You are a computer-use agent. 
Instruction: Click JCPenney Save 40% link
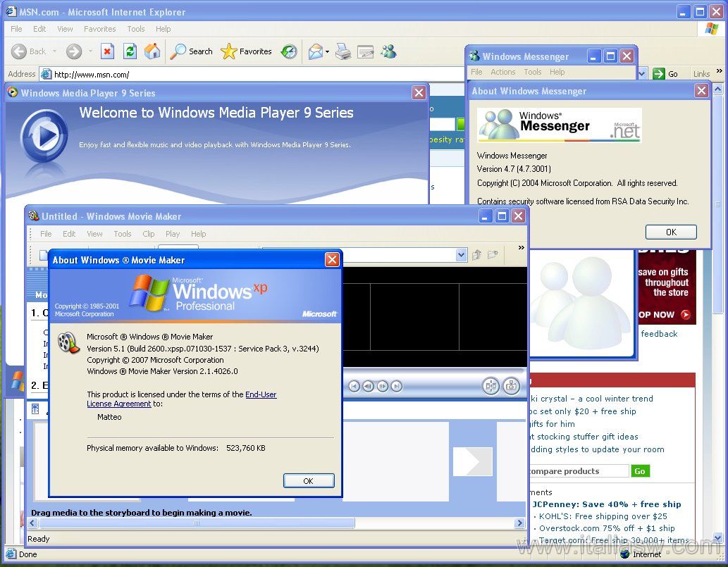tap(606, 504)
